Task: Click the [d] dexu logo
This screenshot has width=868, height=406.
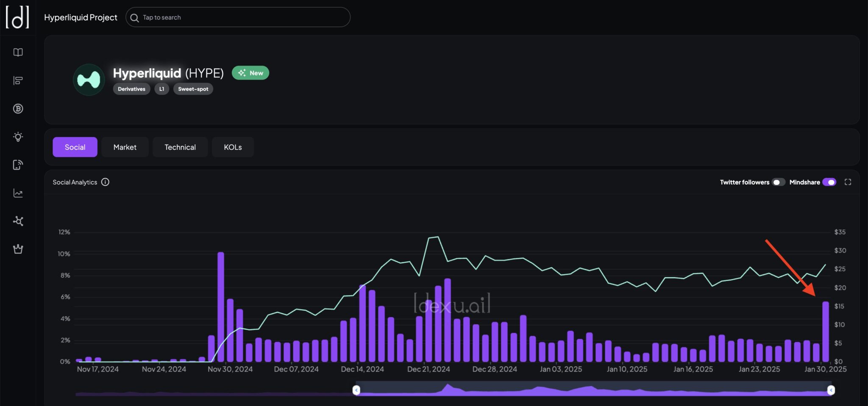Action: pyautogui.click(x=17, y=17)
